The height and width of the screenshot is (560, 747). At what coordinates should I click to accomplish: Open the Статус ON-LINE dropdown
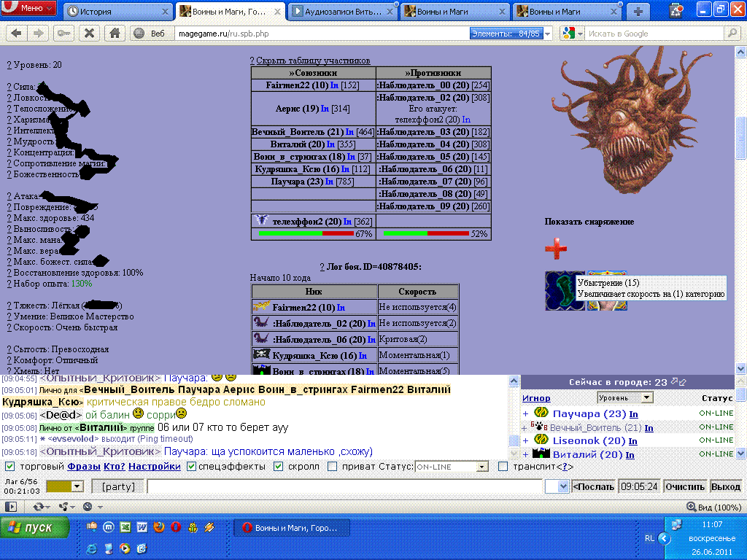pos(452,467)
